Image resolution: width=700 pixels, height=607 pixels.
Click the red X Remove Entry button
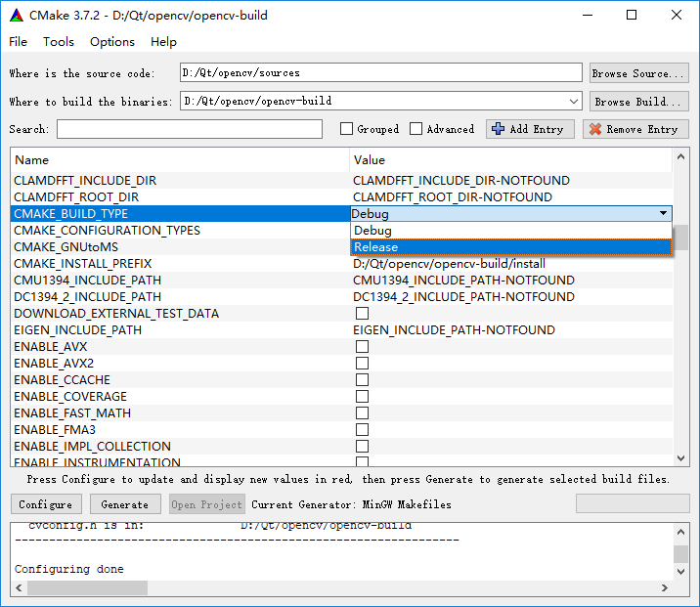click(x=635, y=129)
